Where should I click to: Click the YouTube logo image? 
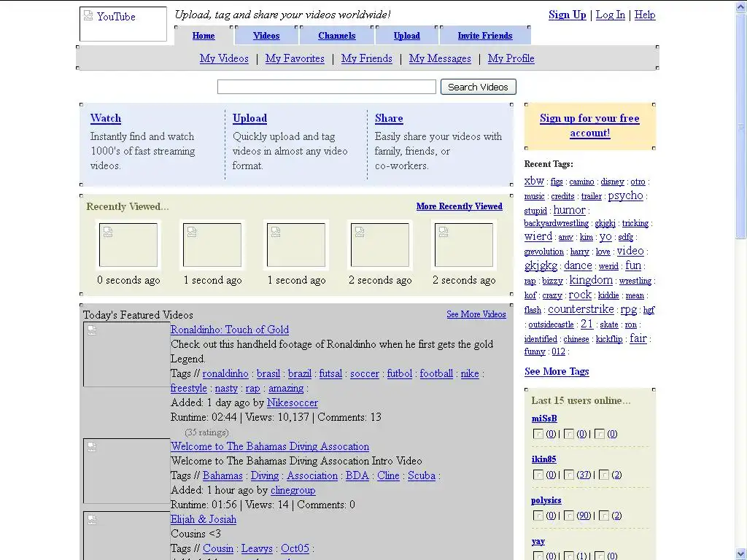click(x=123, y=24)
